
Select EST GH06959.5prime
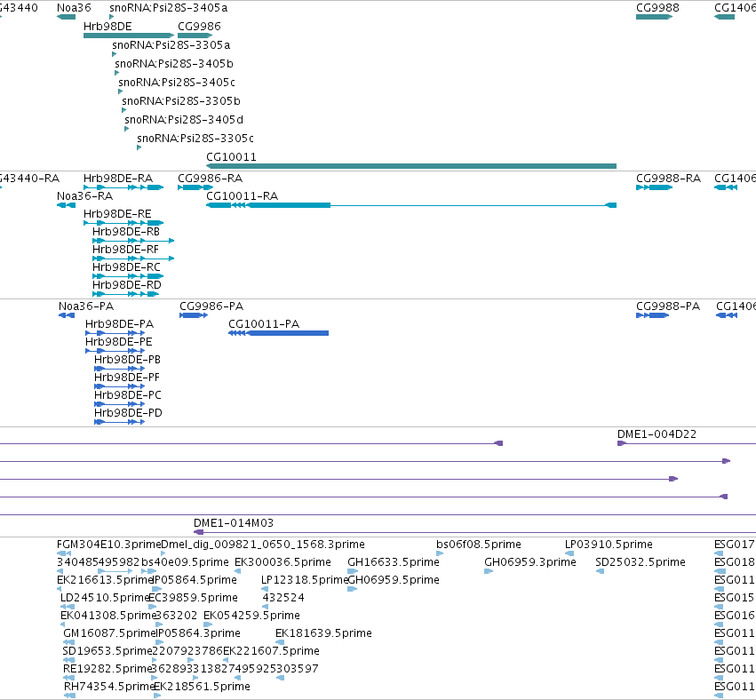point(394,580)
